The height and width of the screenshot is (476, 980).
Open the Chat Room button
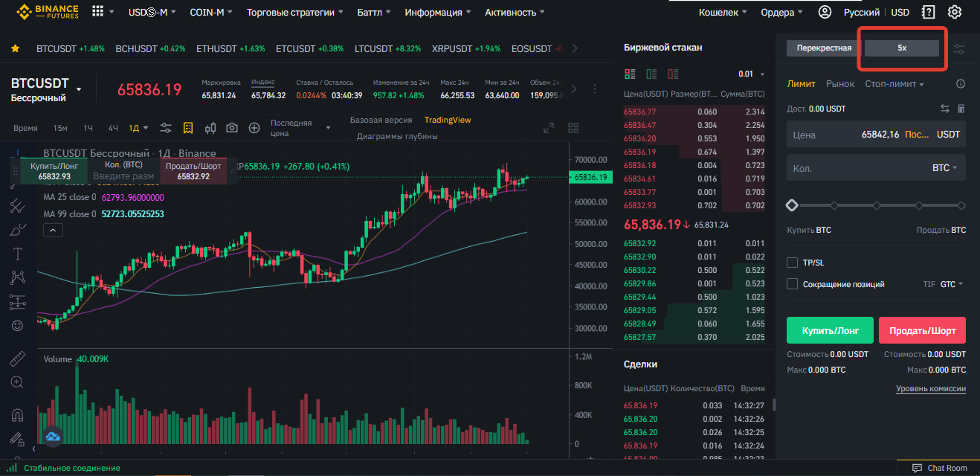(941, 468)
